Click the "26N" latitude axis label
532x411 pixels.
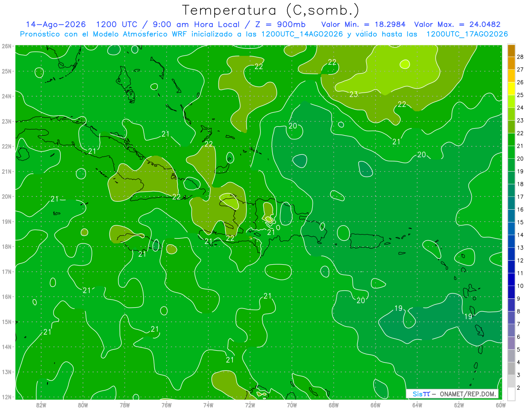[6, 46]
